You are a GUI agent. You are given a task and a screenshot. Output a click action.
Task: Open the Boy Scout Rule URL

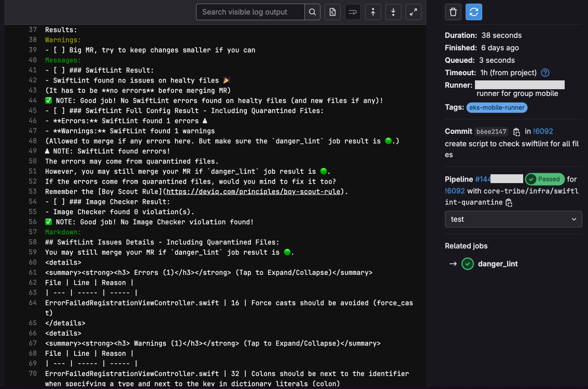(x=255, y=192)
